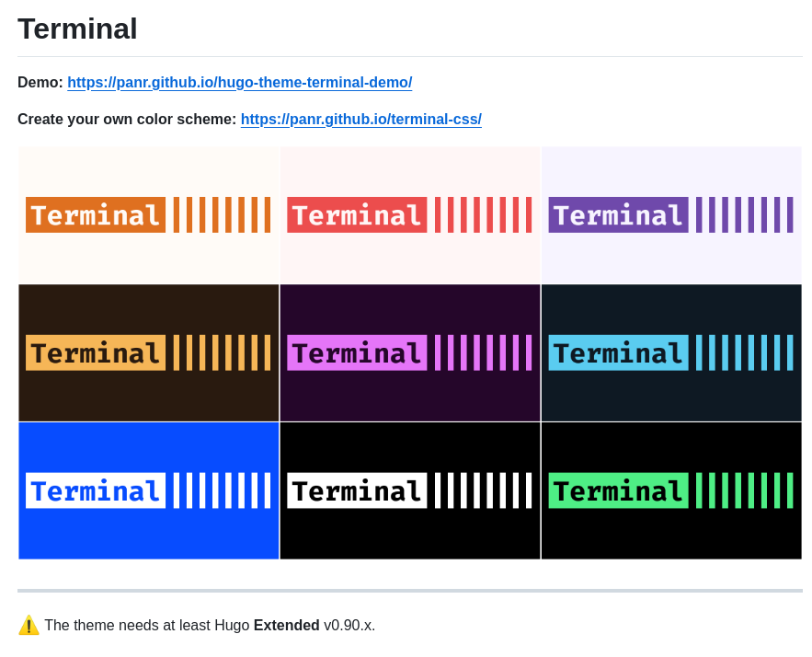Select the coral red Terminal scheme preview
812x657 pixels.
pyautogui.click(x=409, y=214)
